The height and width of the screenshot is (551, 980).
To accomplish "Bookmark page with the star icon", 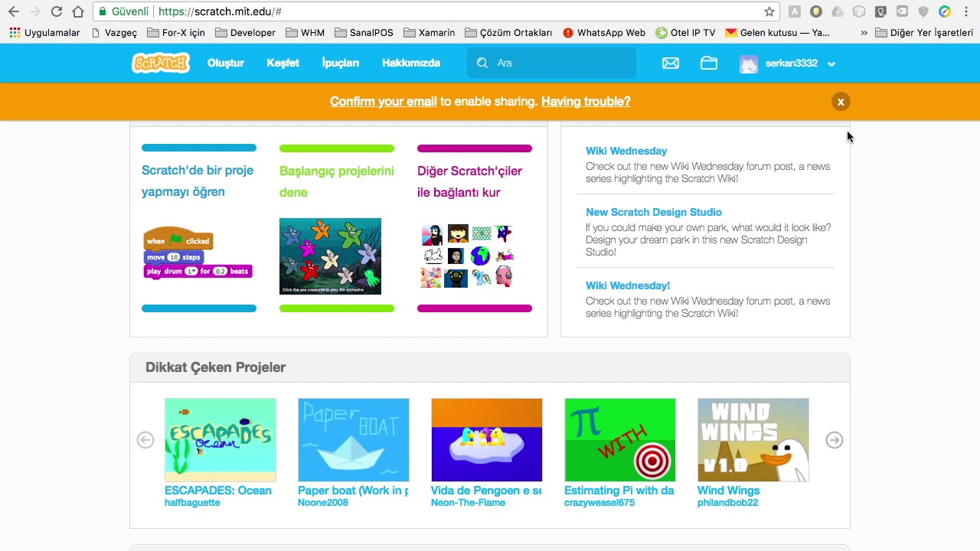I will [x=769, y=11].
